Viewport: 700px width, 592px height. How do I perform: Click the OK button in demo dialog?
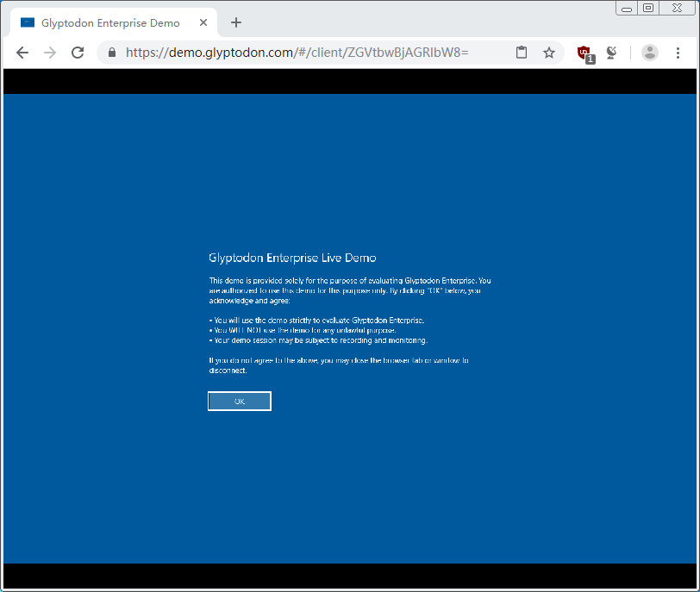point(240,401)
